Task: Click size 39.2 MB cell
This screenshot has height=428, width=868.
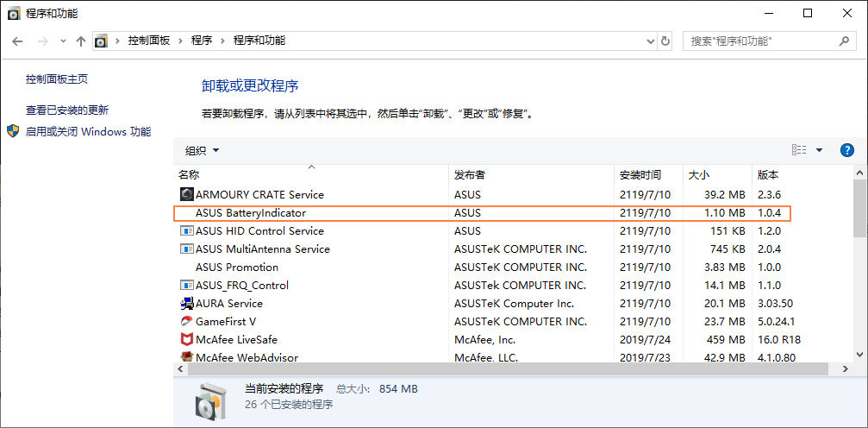Action: pyautogui.click(x=725, y=195)
